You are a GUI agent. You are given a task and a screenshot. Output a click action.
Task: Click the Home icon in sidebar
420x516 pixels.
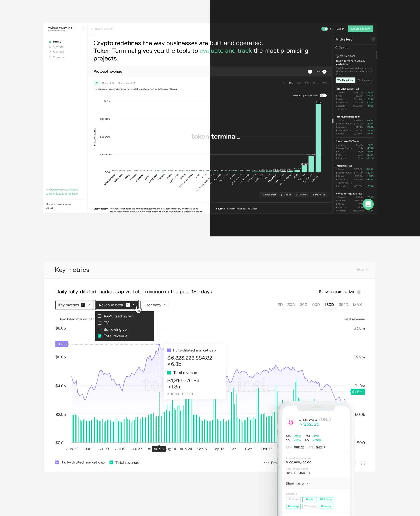pyautogui.click(x=50, y=42)
